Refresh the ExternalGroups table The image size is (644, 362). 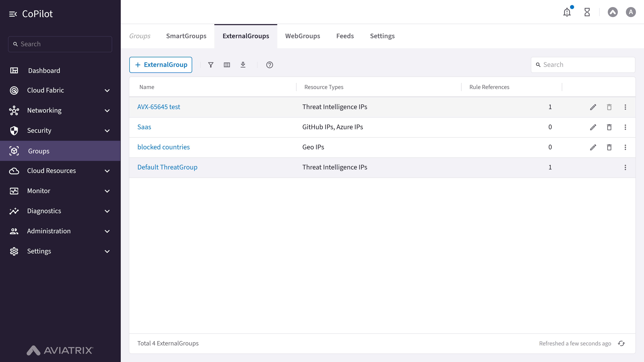click(621, 344)
